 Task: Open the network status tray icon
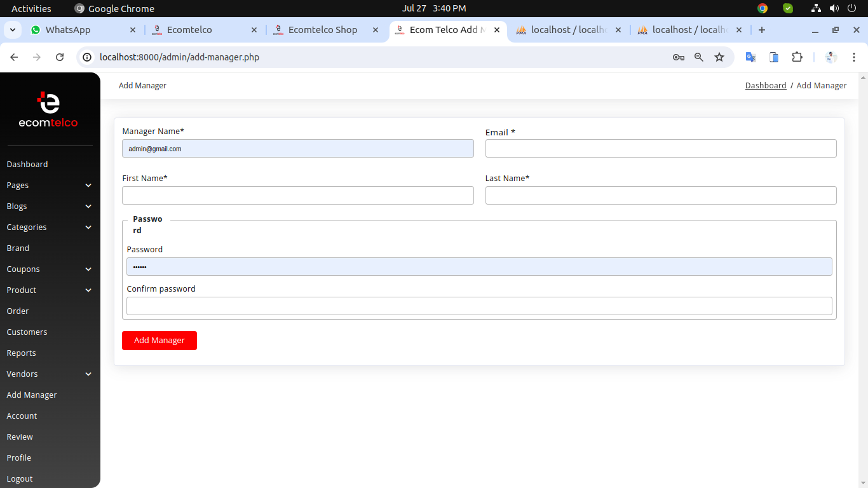pyautogui.click(x=817, y=8)
